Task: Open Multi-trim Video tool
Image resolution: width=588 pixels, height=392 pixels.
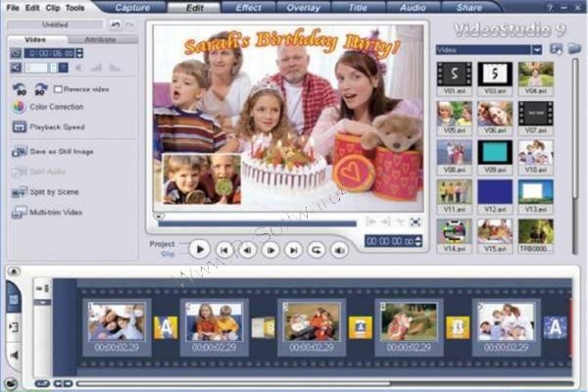Action: pyautogui.click(x=47, y=213)
